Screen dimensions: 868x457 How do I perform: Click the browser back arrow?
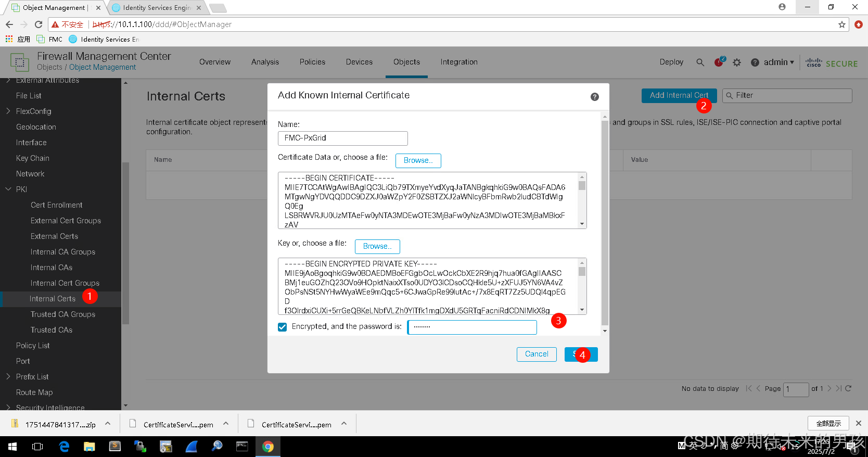click(x=9, y=24)
